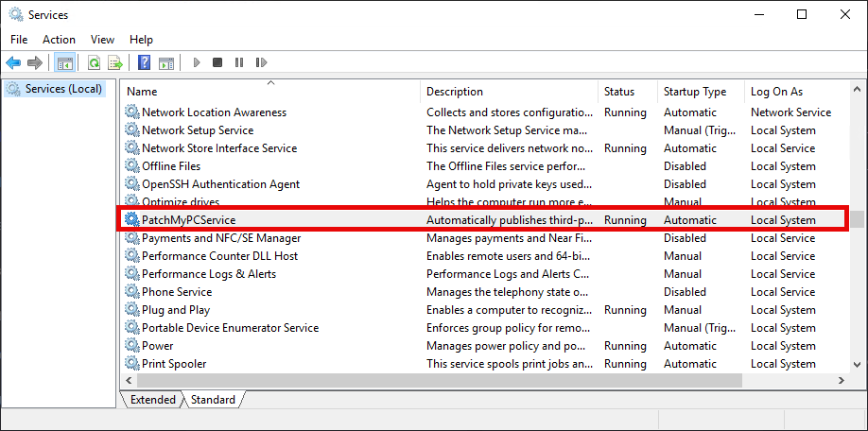868x431 pixels.
Task: Select Services (Local) in the tree
Action: [62, 89]
